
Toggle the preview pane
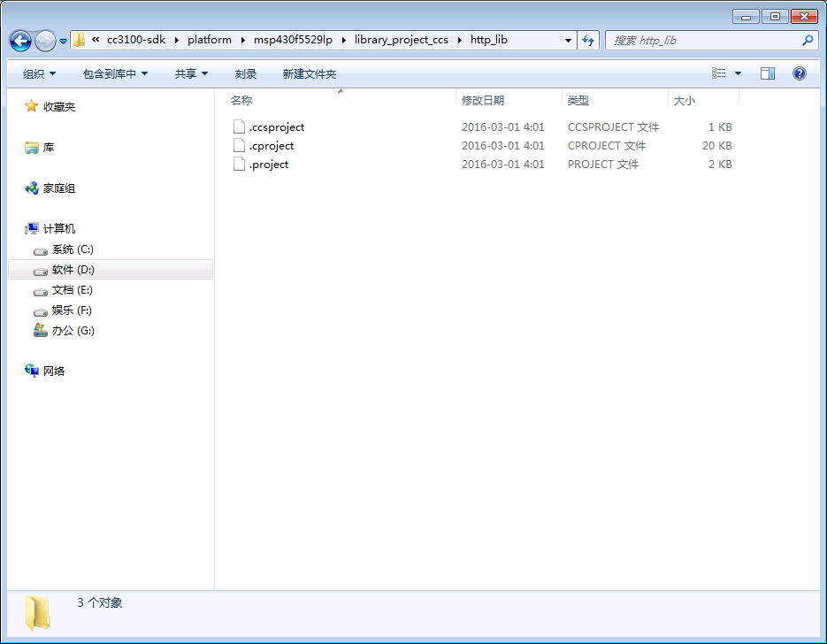point(768,73)
